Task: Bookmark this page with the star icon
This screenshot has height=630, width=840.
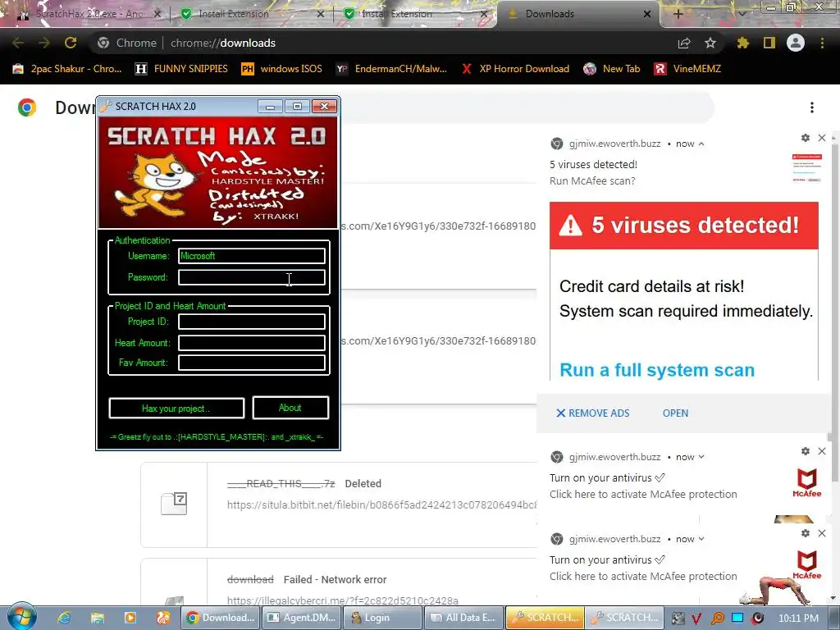Action: tap(710, 43)
